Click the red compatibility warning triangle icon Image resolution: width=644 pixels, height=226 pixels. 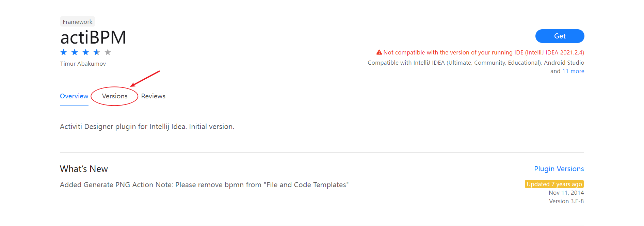pyautogui.click(x=379, y=52)
